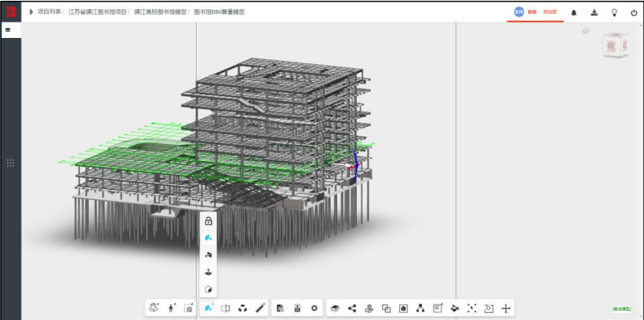Viewport: 644px width, 320px height.
Task: Select the zoom window tool
Action: [188, 308]
